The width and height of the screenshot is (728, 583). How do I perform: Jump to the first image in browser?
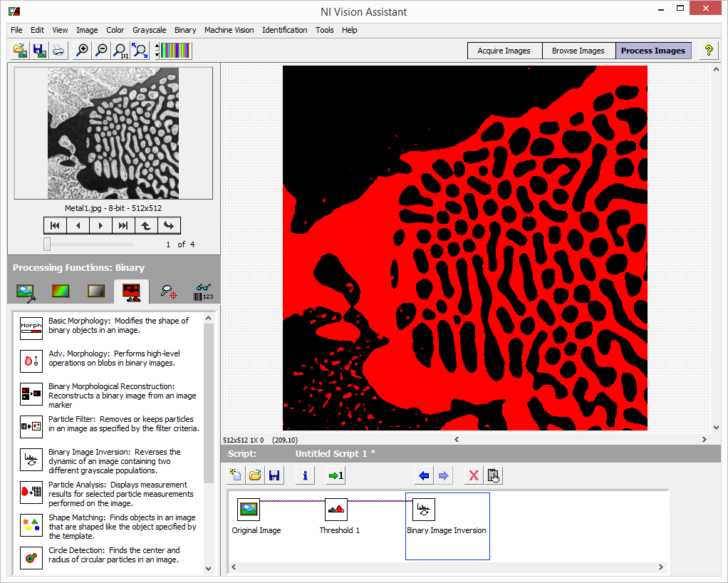pyautogui.click(x=56, y=226)
